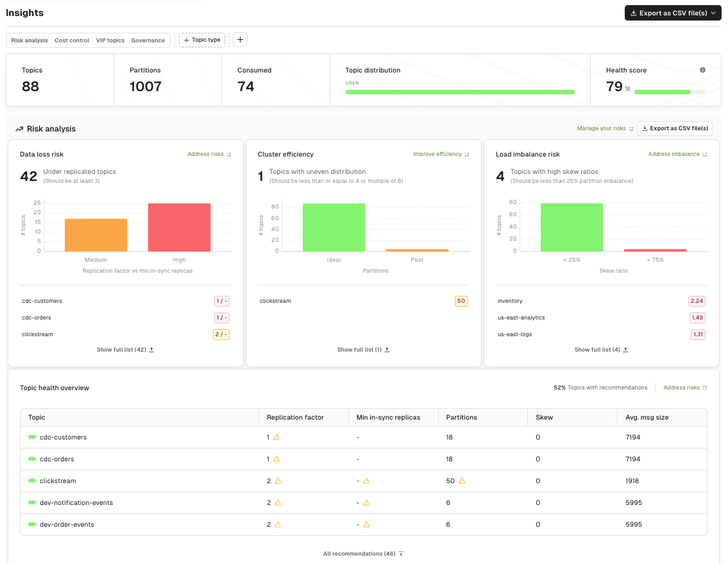
Task: Expand Show full list for Load imbalance risk
Action: point(601,350)
